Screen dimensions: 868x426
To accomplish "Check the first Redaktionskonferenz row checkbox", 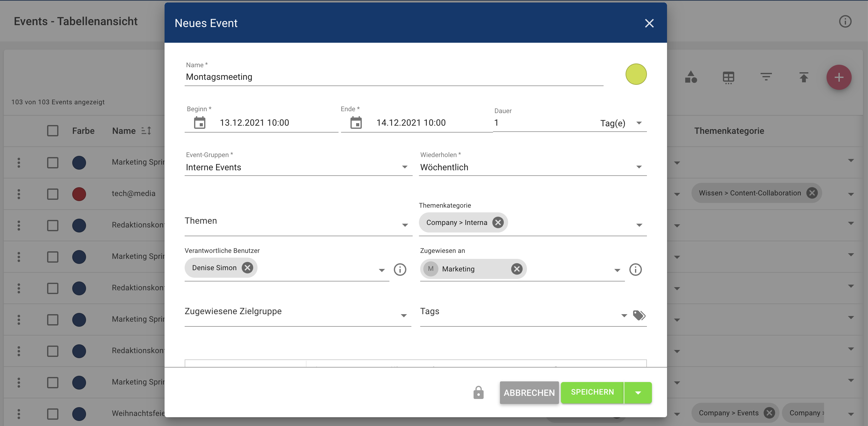I will 52,225.
